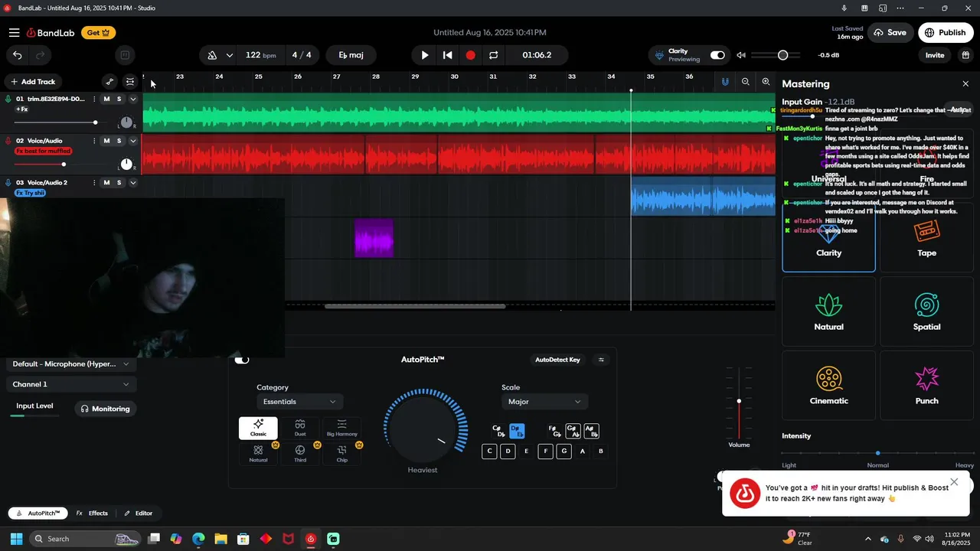The height and width of the screenshot is (551, 980).
Task: Add effects with +Fx on track 01
Action: coord(22,109)
